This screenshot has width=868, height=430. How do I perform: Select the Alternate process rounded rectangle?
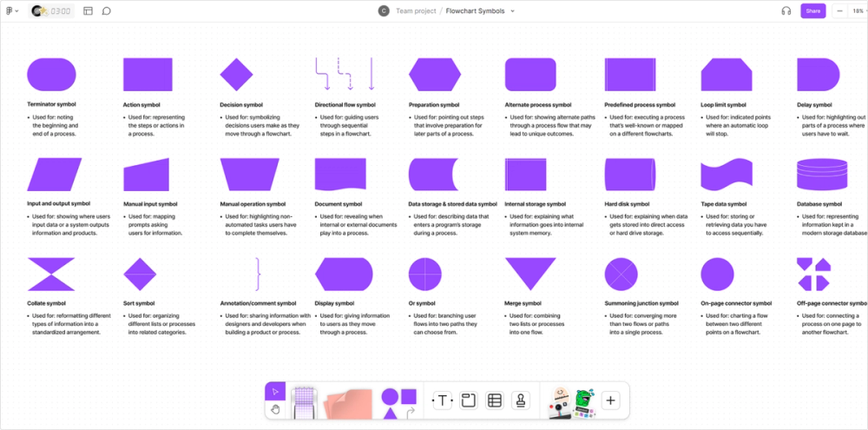[x=530, y=74]
